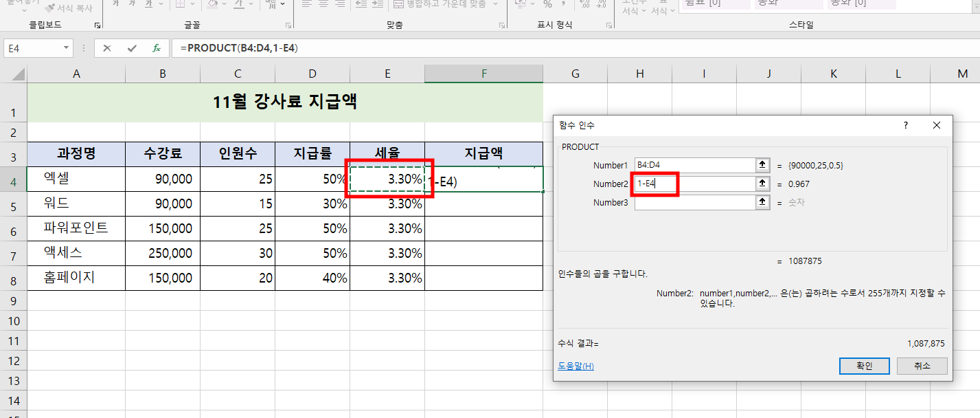Close the 함수 인수 dialog with X
980x418 pixels.
(x=937, y=125)
